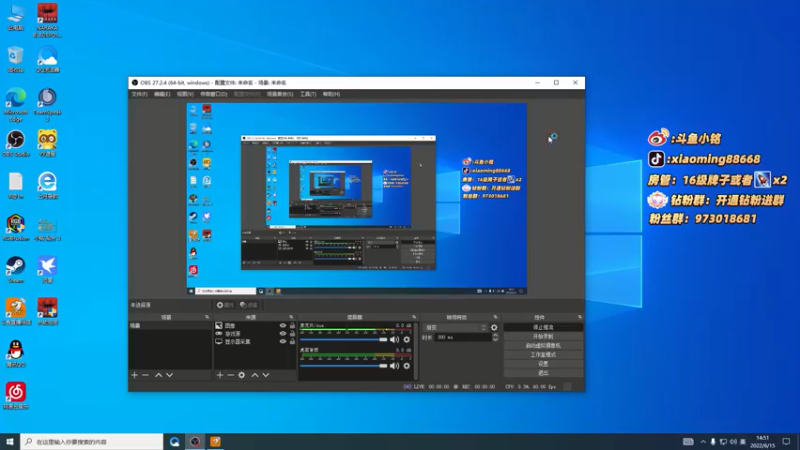The width and height of the screenshot is (800, 450).
Task: Toggle the lock on the 图像 source
Action: pyautogui.click(x=292, y=326)
